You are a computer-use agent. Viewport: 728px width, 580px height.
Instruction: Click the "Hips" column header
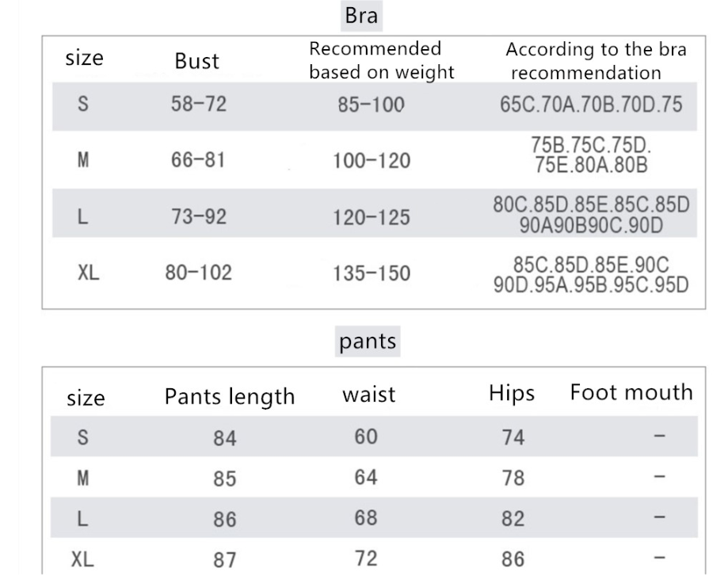coord(512,394)
